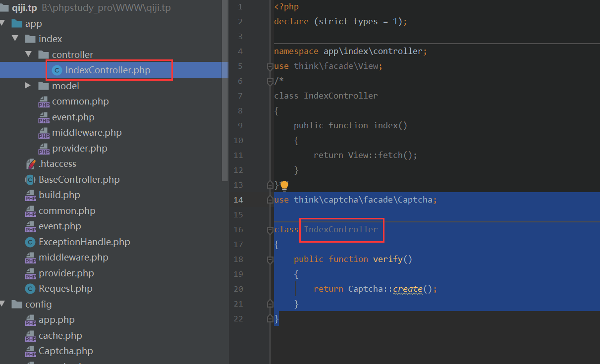Click the underlined create method call
Screen dimensions: 600x364
click(408, 289)
